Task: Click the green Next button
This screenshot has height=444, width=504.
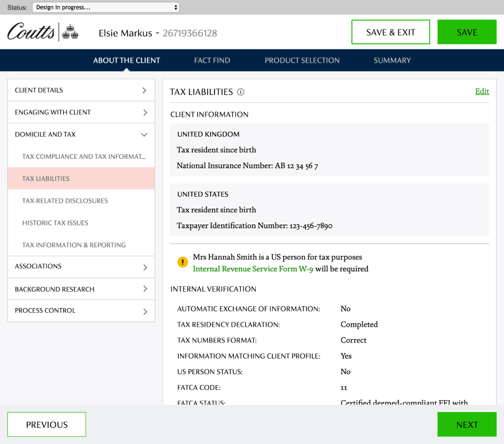Action: click(467, 425)
